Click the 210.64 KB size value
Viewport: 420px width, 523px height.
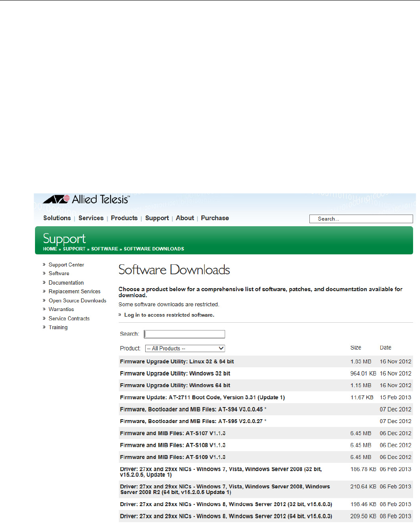363,487
